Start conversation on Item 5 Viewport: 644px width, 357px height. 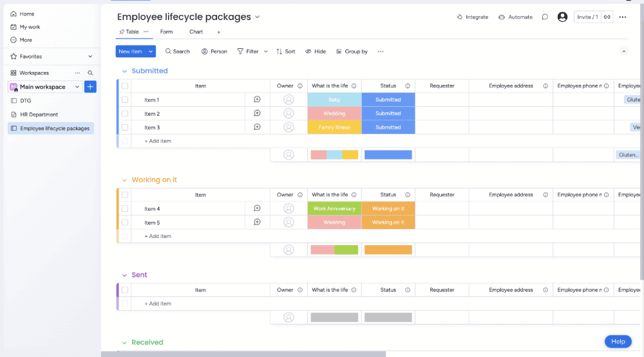(257, 222)
